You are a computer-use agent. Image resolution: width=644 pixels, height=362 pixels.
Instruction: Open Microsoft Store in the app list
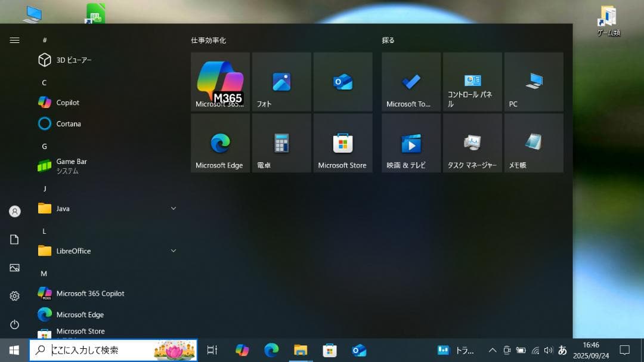(x=107, y=332)
